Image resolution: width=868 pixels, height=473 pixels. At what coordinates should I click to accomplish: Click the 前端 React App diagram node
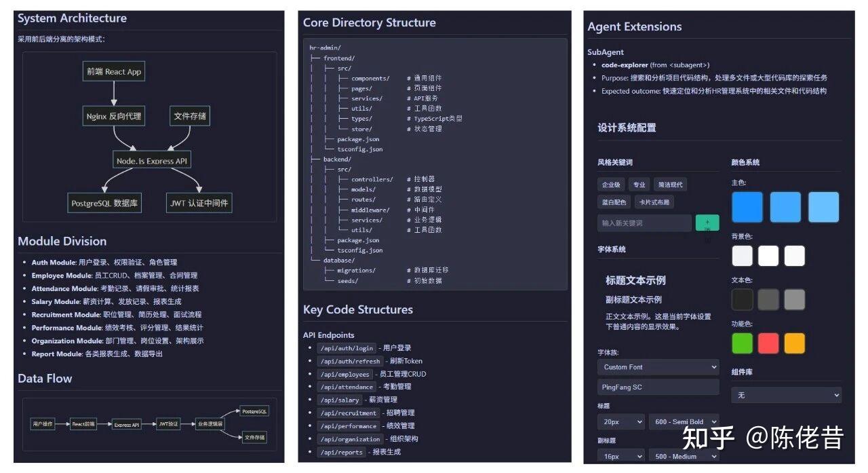[114, 72]
